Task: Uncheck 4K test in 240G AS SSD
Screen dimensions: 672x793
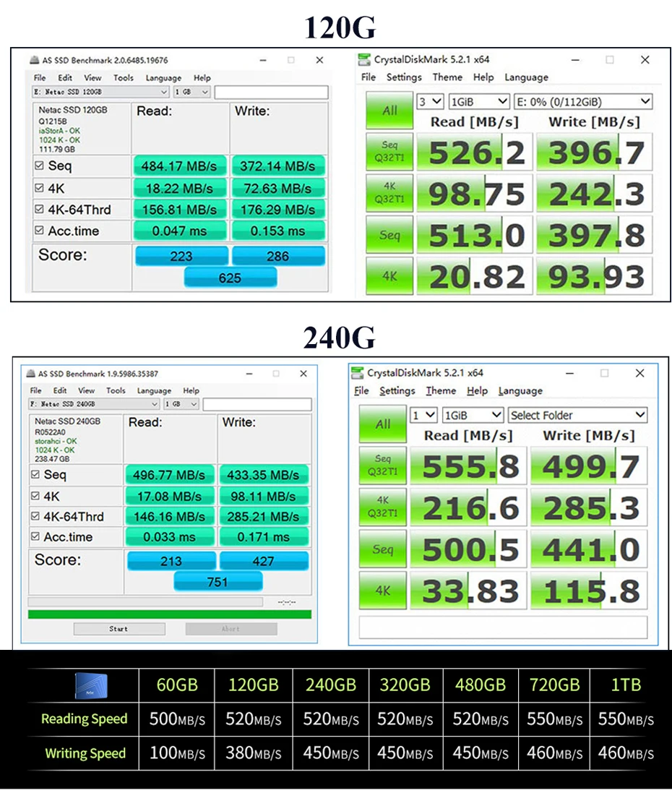Action: tap(35, 496)
